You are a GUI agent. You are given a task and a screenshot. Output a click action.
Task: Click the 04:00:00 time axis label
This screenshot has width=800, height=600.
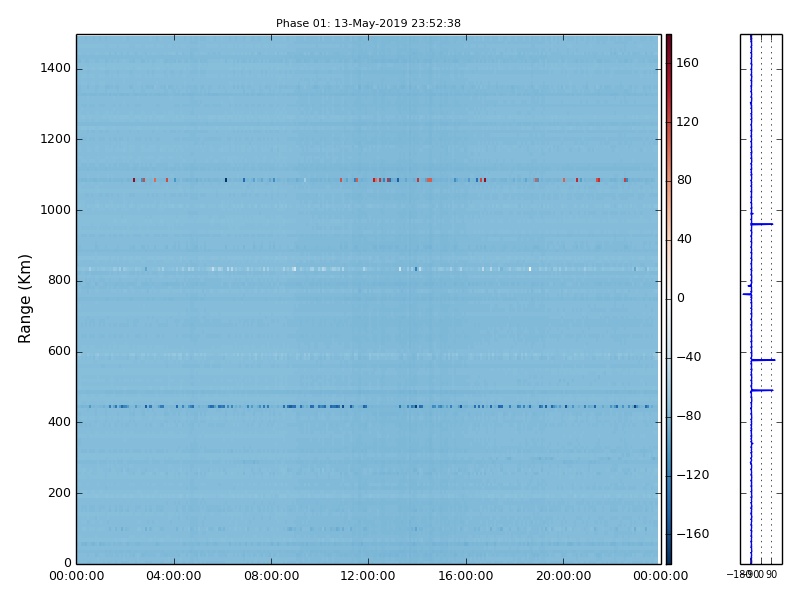(173, 576)
